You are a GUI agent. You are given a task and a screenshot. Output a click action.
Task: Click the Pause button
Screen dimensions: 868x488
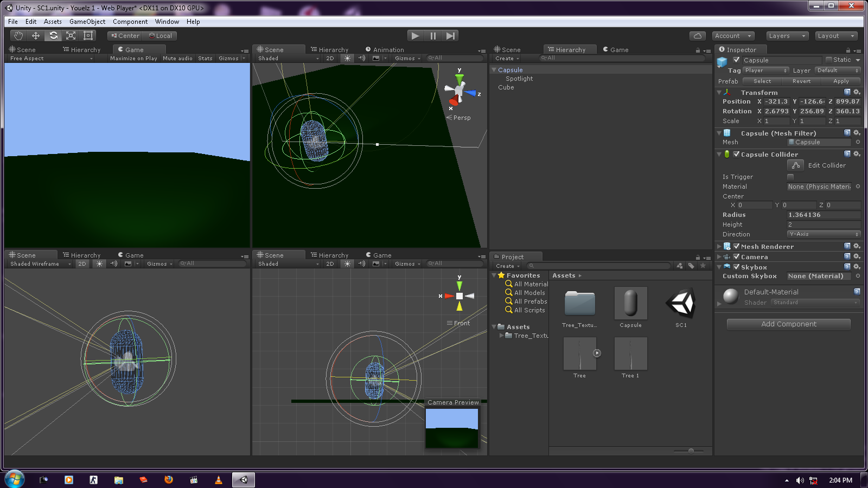433,36
